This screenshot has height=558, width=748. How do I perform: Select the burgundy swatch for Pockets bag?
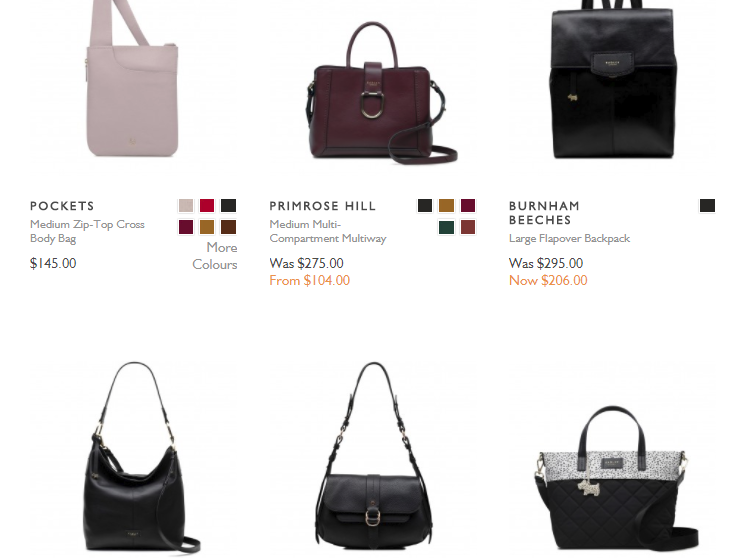click(186, 227)
